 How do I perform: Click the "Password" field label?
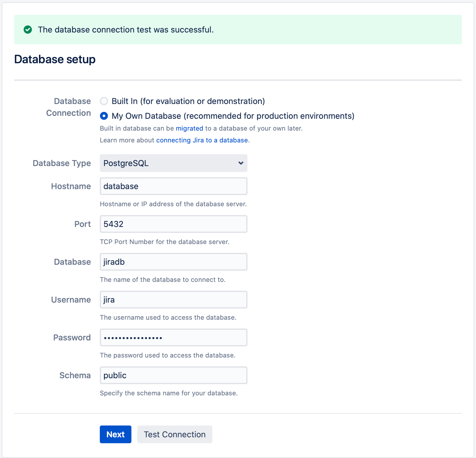[72, 337]
